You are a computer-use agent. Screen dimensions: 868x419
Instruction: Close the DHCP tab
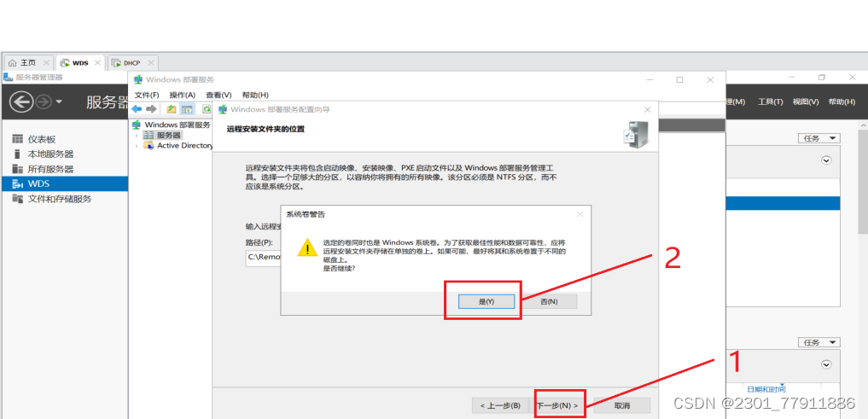(151, 63)
